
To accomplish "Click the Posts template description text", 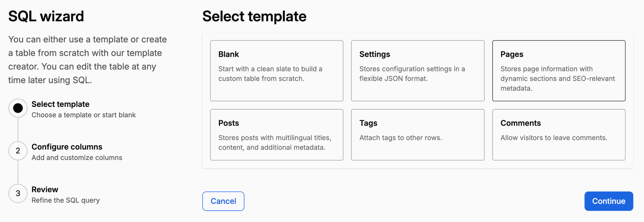I will point(275,142).
